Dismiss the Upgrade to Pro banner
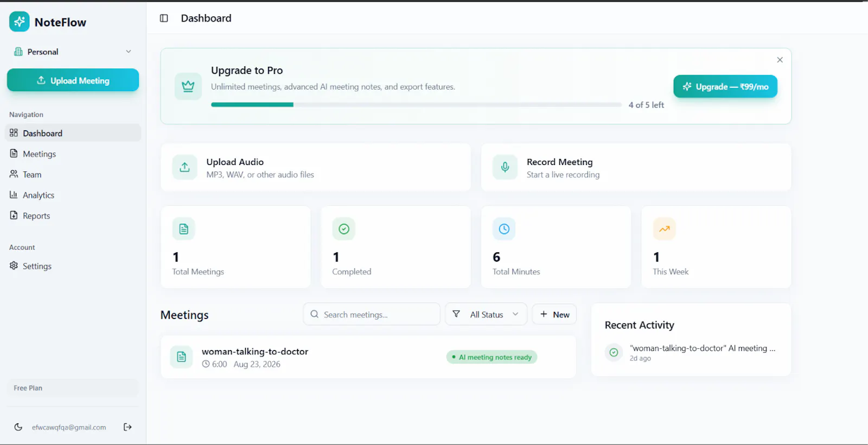 tap(780, 60)
